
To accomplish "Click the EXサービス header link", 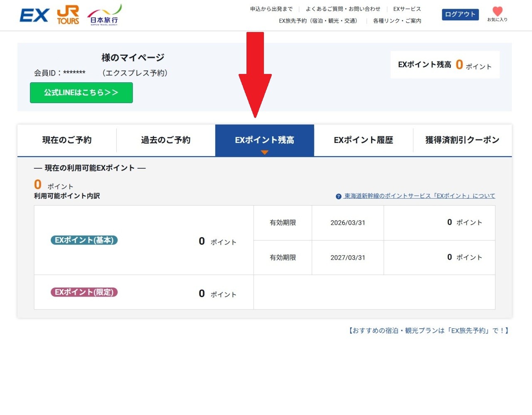I will point(407,9).
